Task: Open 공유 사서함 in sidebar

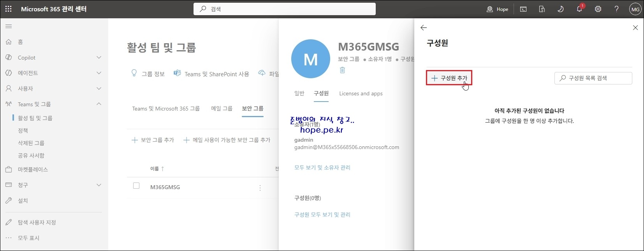Action: tap(31, 155)
